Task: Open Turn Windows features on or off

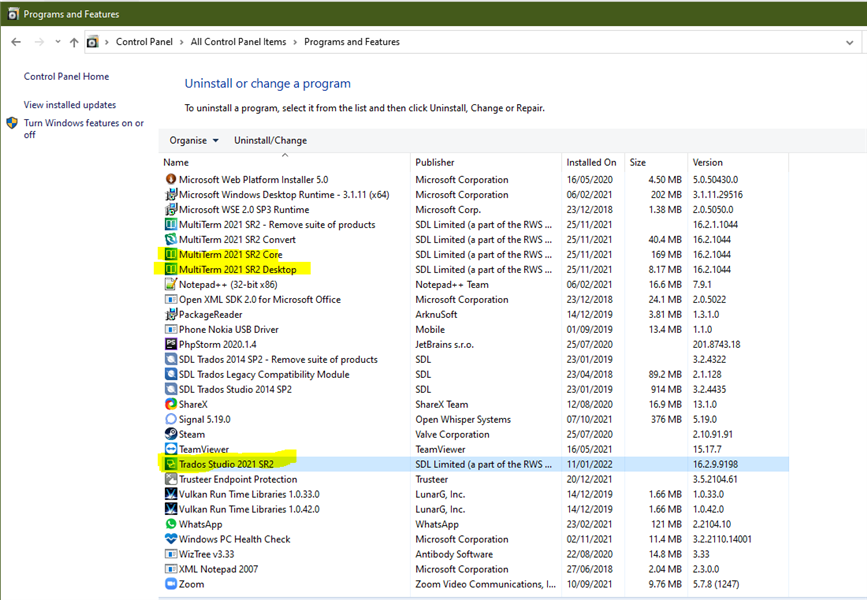Action: pyautogui.click(x=83, y=128)
